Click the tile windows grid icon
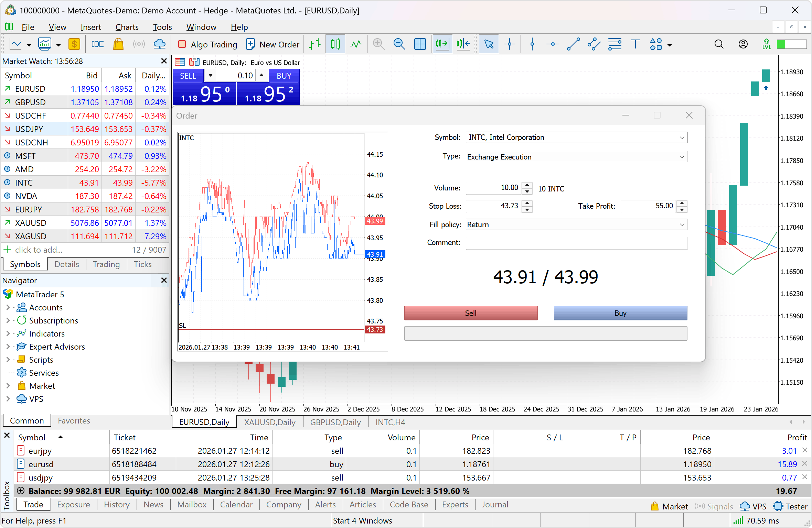 tap(420, 44)
